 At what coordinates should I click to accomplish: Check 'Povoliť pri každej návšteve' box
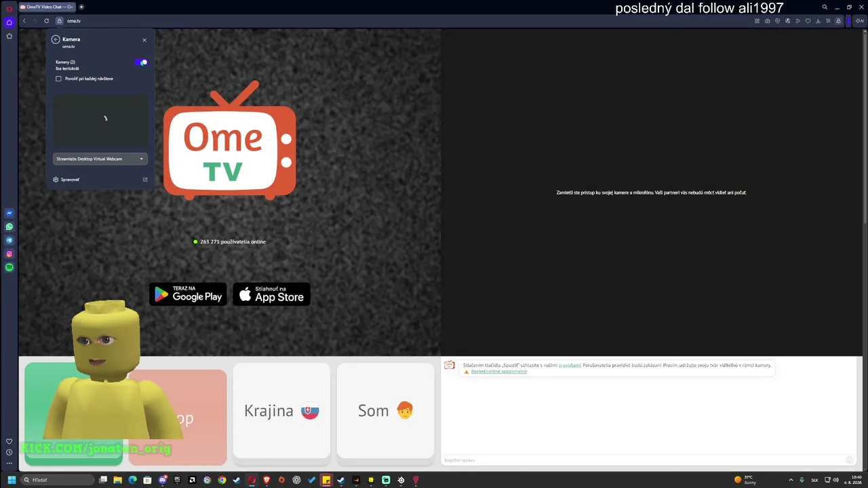point(58,79)
